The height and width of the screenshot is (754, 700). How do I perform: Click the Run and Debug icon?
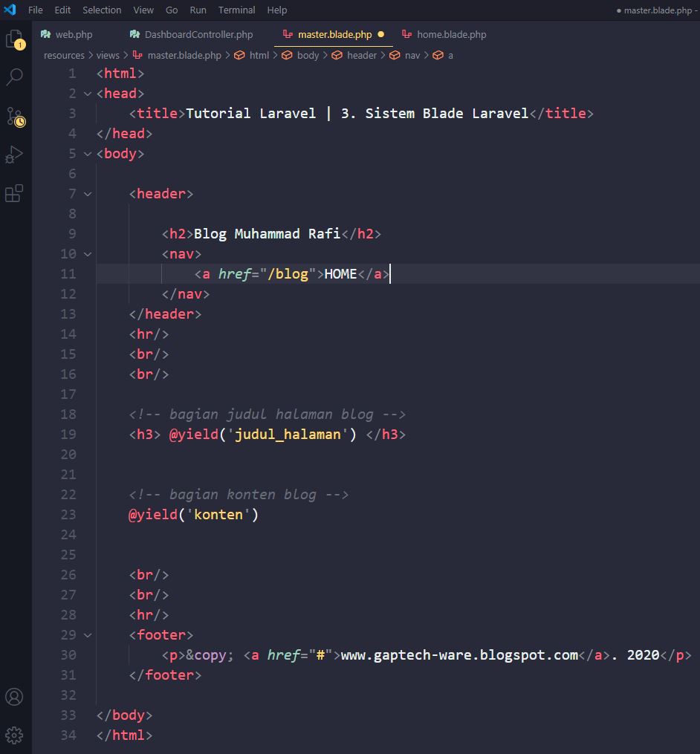click(x=15, y=155)
